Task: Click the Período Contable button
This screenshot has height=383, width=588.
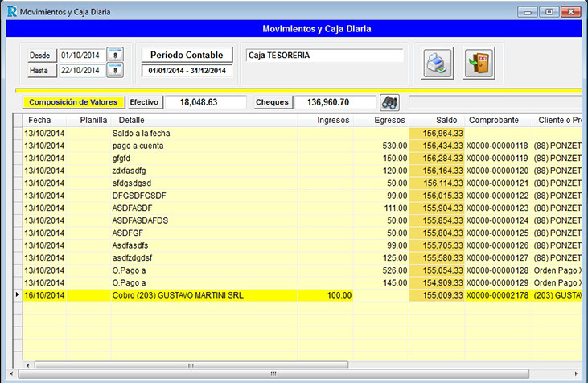Action: click(x=187, y=55)
